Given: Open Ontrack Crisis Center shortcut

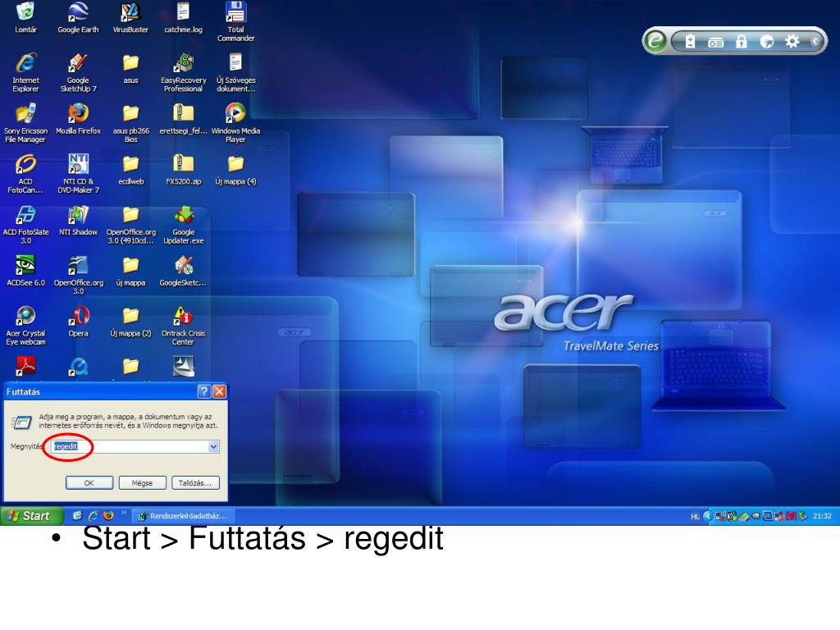Looking at the screenshot, I should (x=183, y=326).
